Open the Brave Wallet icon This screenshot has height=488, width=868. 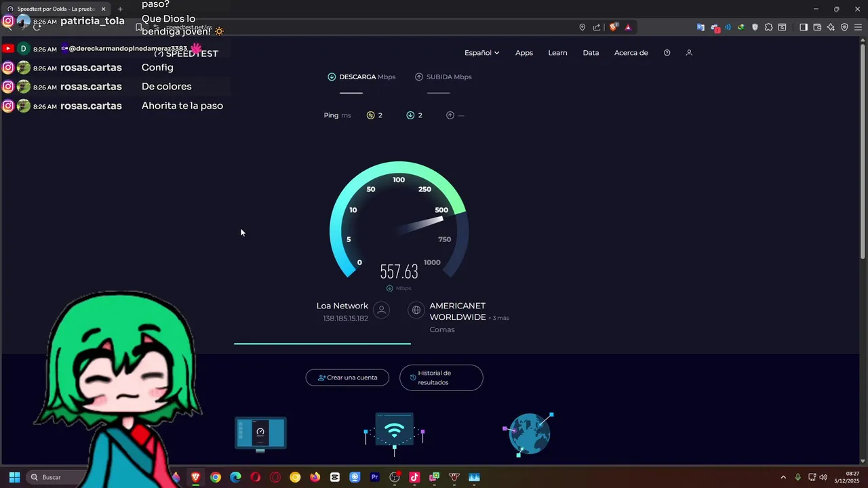pos(817,27)
